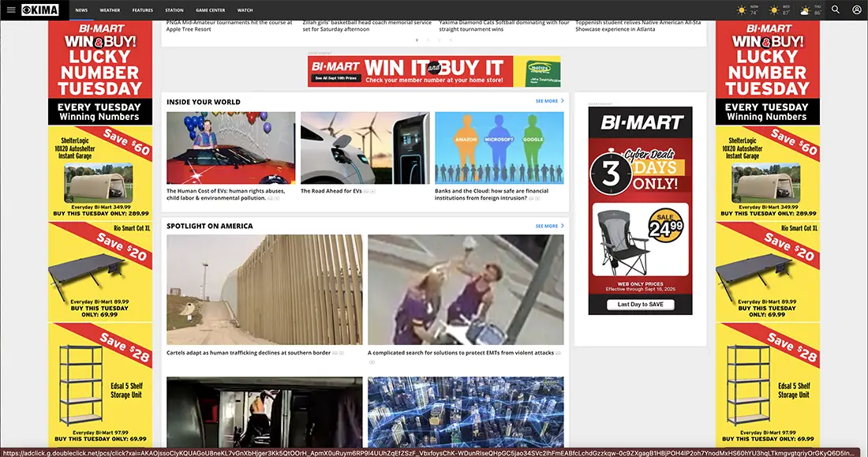Click Edsal 5 Shelf Storage Unit in right ad
This screenshot has height=457, width=868.
(768, 385)
